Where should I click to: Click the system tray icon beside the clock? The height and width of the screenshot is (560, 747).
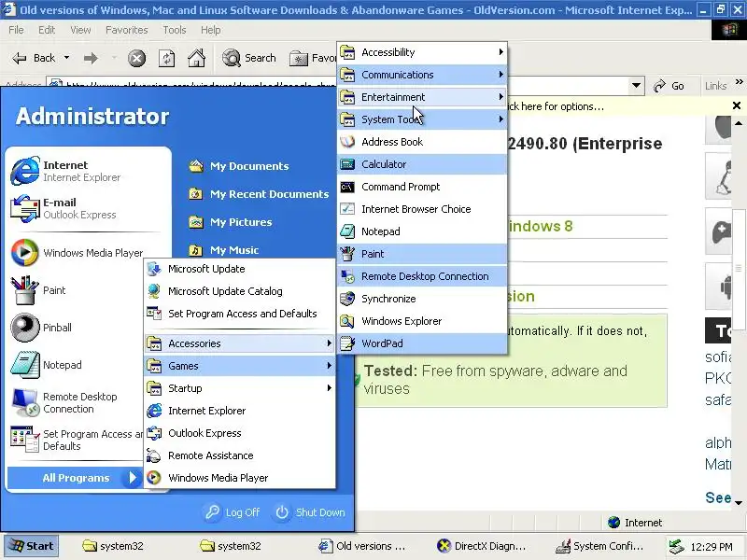tap(676, 547)
